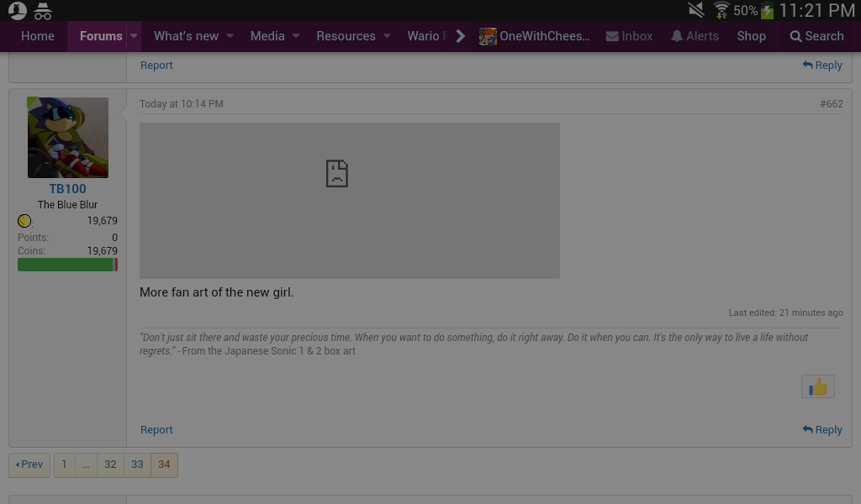Viewport: 861px width, 504px height.
Task: Click the thumbs-up like icon
Action: pos(817,386)
